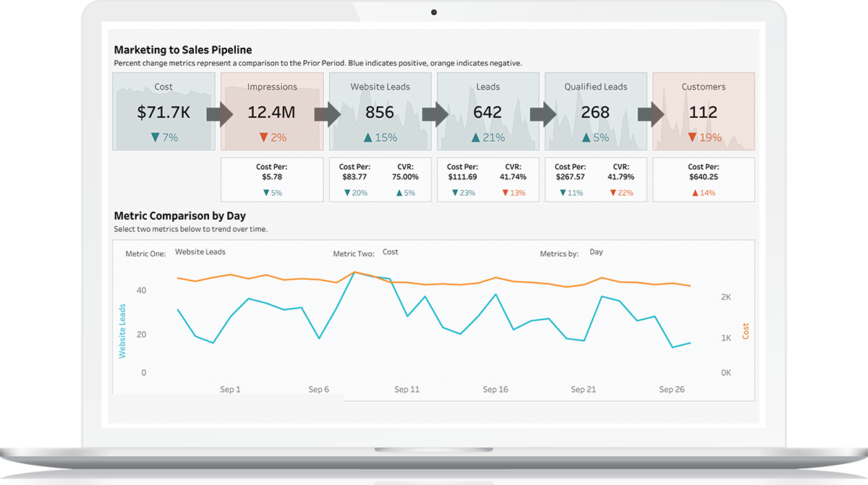Image resolution: width=868 pixels, height=485 pixels.
Task: Click the blue decrease arrow under Cost
Action: pos(163,136)
